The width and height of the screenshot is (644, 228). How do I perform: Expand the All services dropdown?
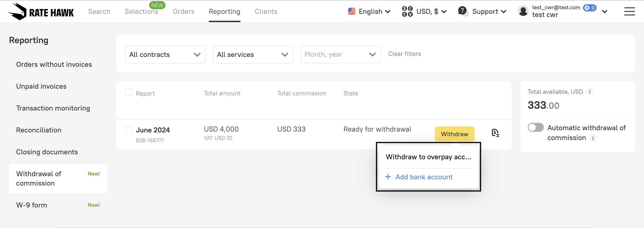click(253, 54)
